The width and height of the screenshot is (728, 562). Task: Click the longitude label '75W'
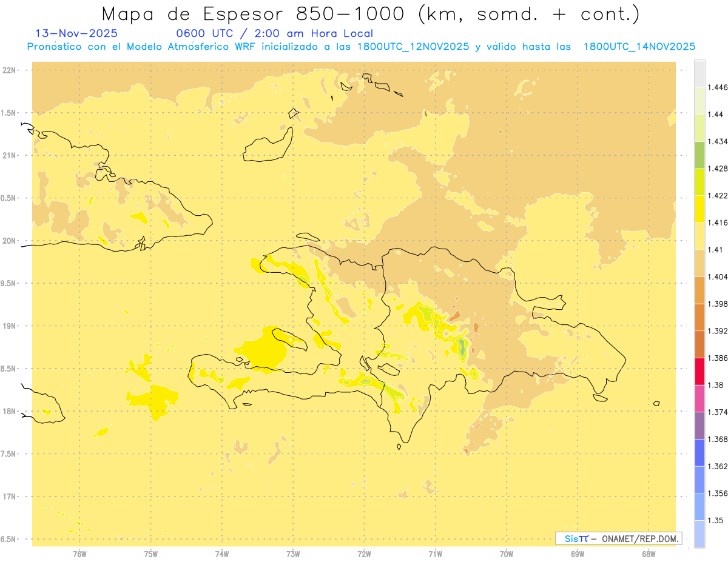151,554
